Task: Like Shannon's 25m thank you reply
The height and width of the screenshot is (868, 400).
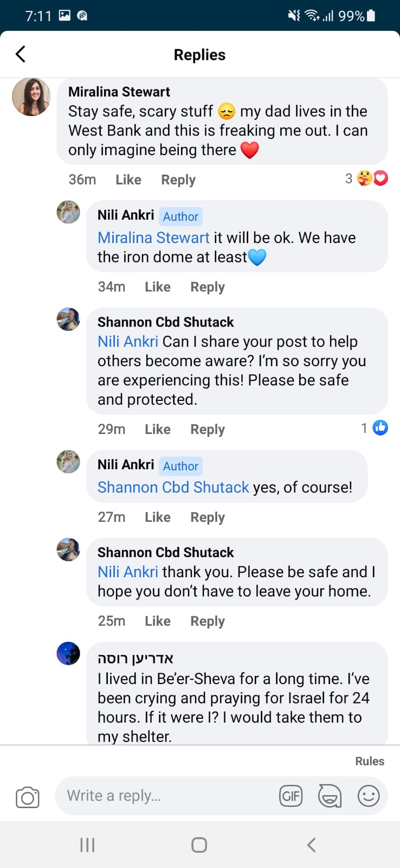Action: tap(158, 621)
